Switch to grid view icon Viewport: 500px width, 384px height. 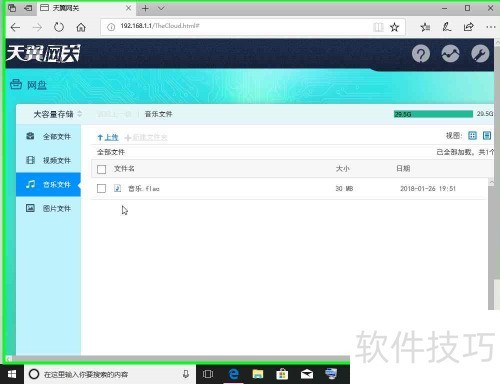click(x=472, y=135)
